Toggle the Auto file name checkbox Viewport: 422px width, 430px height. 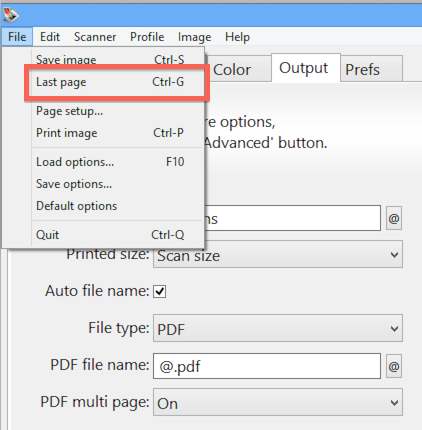tap(160, 291)
